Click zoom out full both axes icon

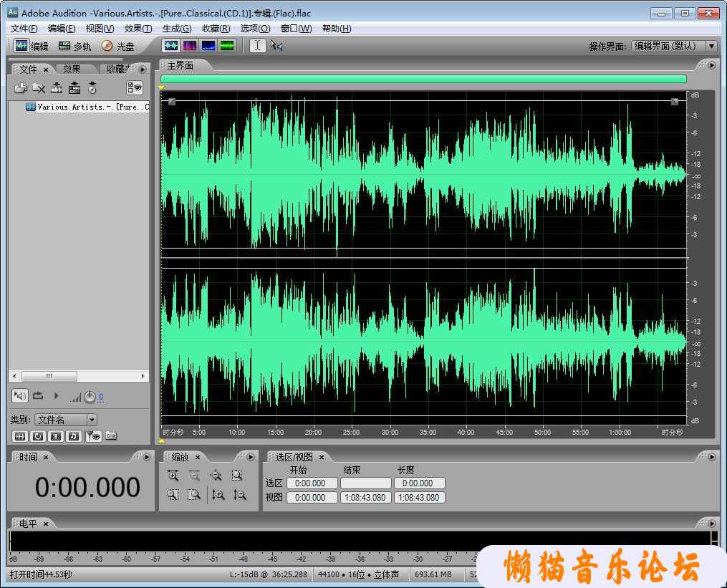coord(216,476)
